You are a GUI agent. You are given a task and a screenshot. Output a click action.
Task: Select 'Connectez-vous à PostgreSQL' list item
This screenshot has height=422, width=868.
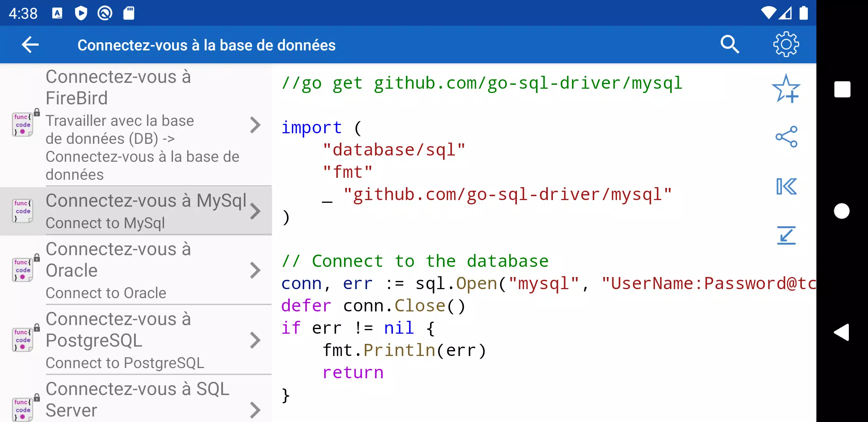pyautogui.click(x=136, y=340)
